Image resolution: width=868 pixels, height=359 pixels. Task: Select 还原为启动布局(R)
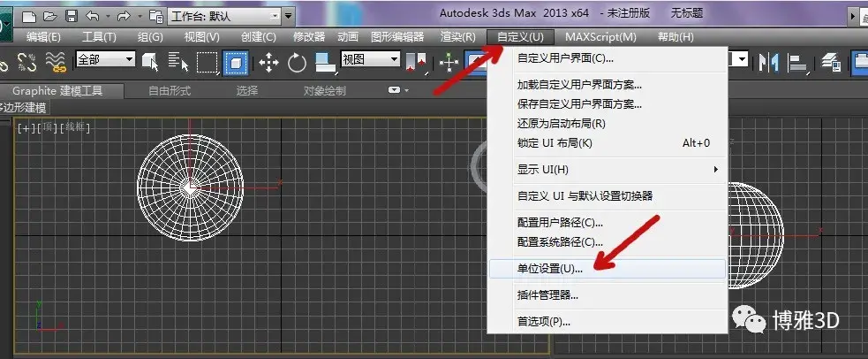[607, 123]
